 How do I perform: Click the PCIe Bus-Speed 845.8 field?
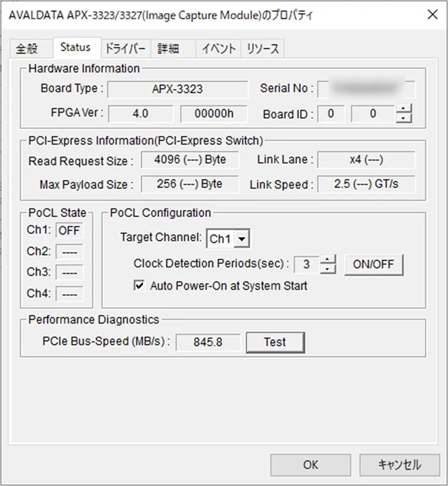[208, 342]
